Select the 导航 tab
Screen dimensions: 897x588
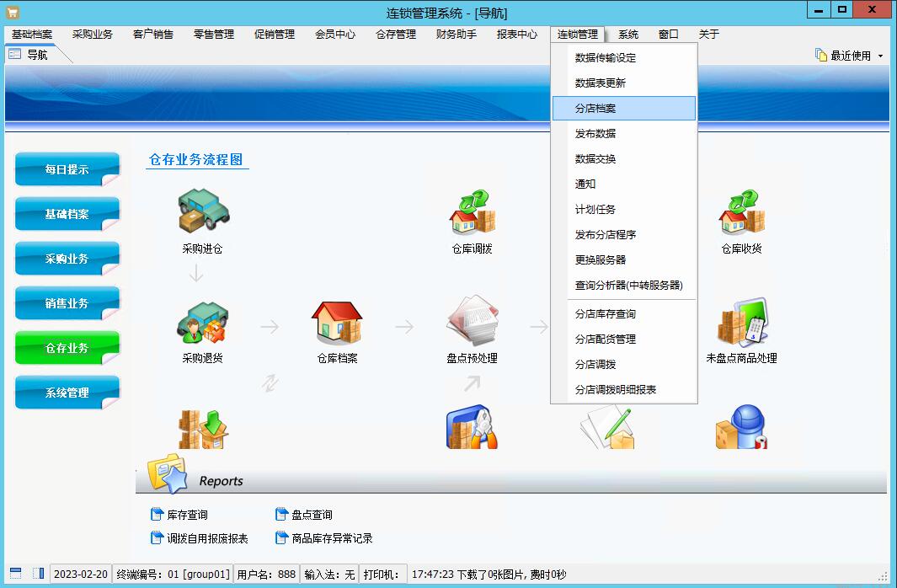[x=38, y=55]
